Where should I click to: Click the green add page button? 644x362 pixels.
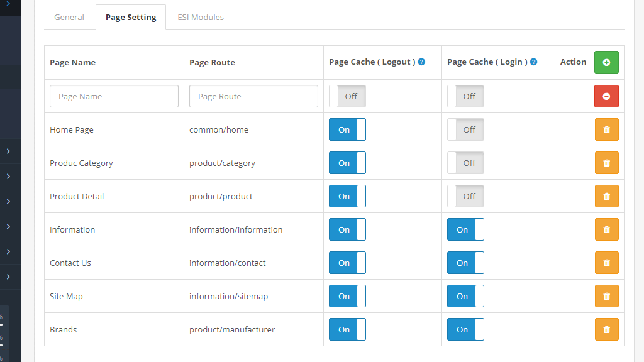(606, 62)
